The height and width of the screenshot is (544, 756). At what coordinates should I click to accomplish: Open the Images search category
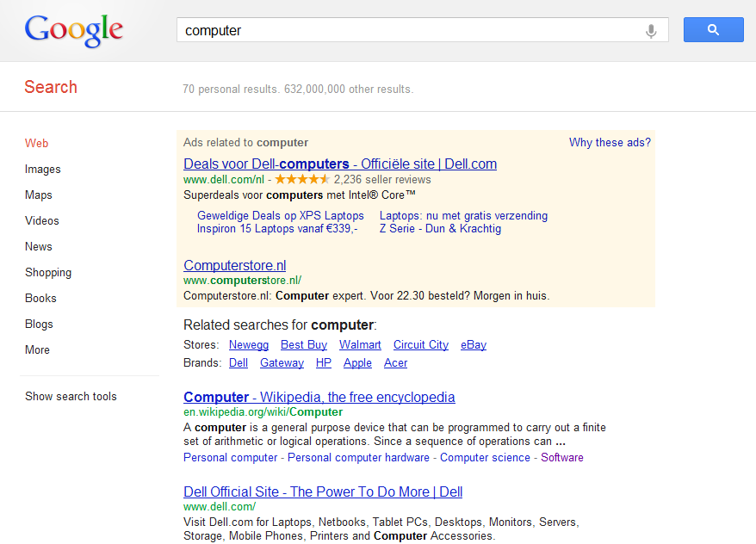click(43, 170)
